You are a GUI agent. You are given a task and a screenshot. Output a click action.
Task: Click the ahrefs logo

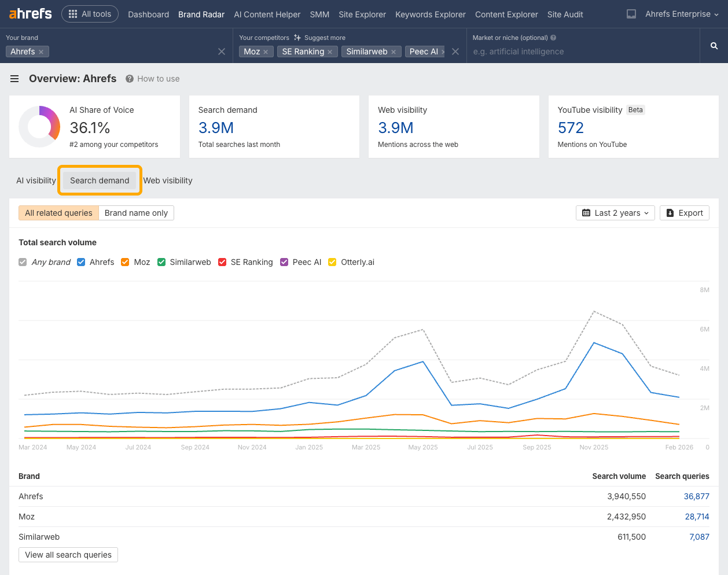point(29,13)
